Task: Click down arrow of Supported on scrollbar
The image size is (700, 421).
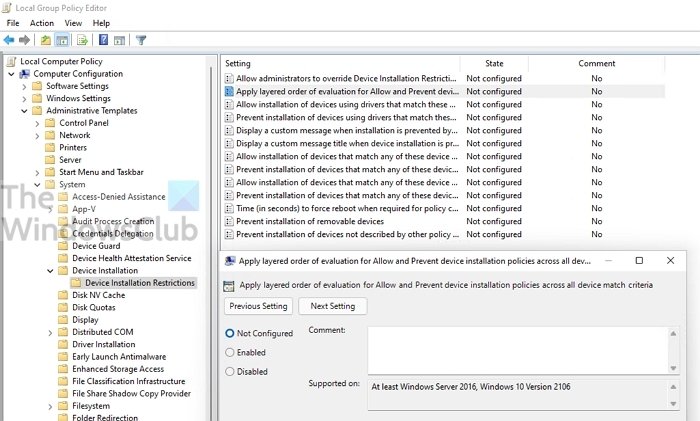Action: pyautogui.click(x=673, y=404)
